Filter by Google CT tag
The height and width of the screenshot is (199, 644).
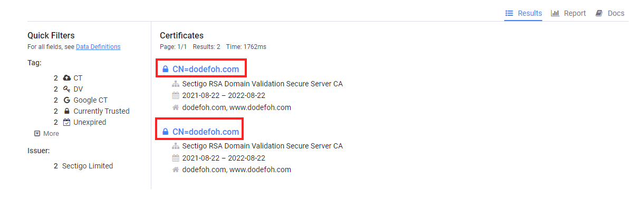[x=90, y=100]
